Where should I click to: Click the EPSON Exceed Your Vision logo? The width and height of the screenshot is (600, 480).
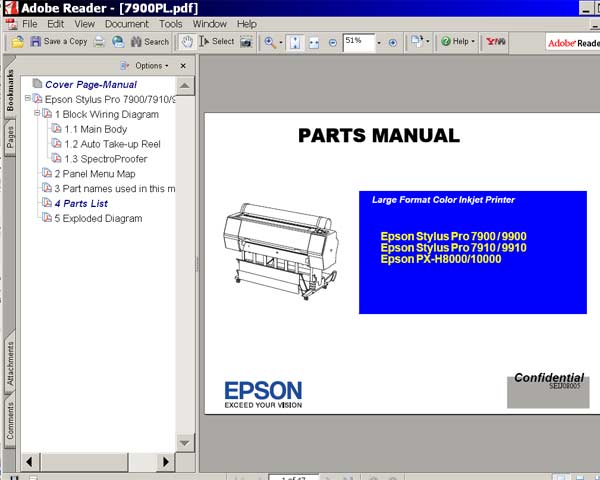tap(263, 395)
